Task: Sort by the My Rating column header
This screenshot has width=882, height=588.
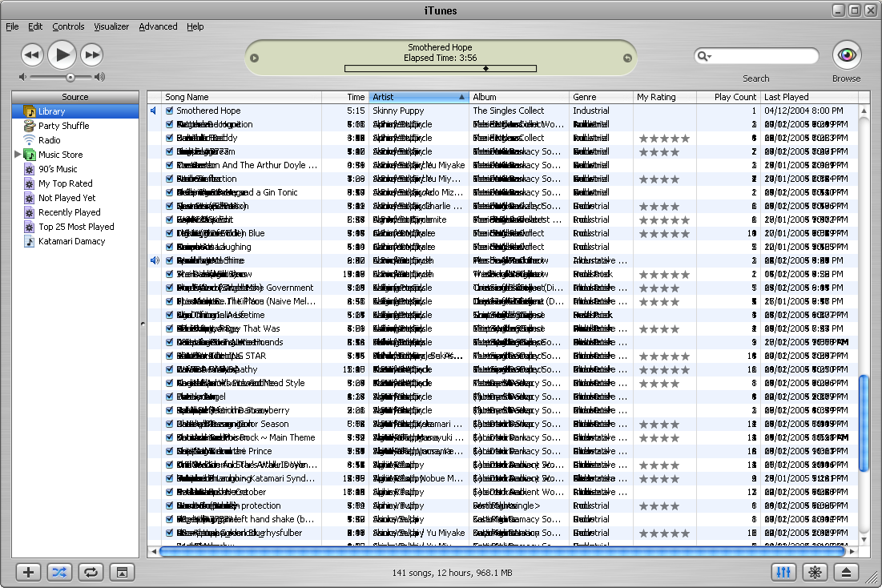Action: pos(665,97)
